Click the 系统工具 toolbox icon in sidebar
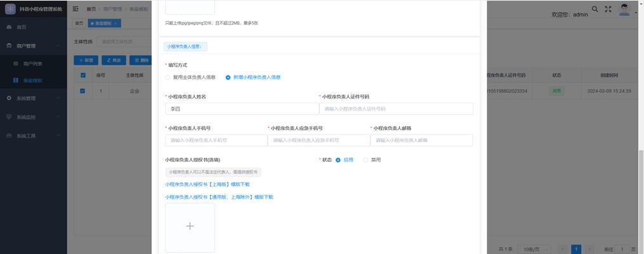This screenshot has height=254, width=644. [x=9, y=136]
